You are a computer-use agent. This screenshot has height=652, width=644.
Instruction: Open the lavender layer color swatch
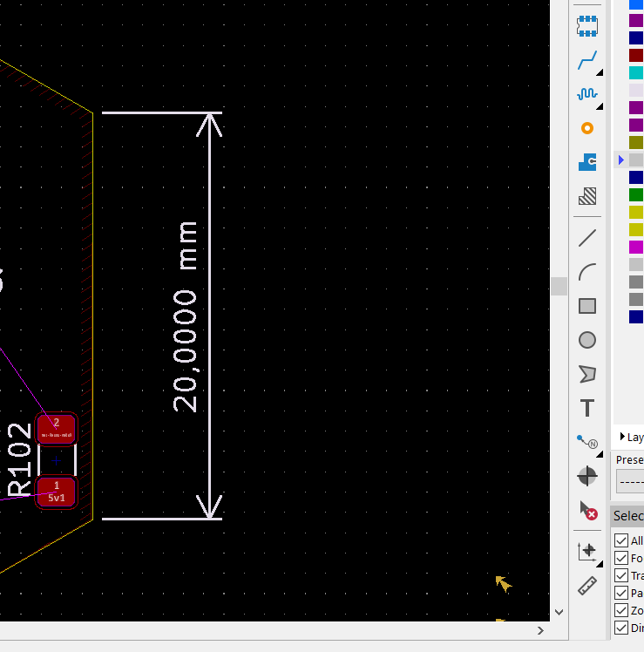[x=636, y=91]
